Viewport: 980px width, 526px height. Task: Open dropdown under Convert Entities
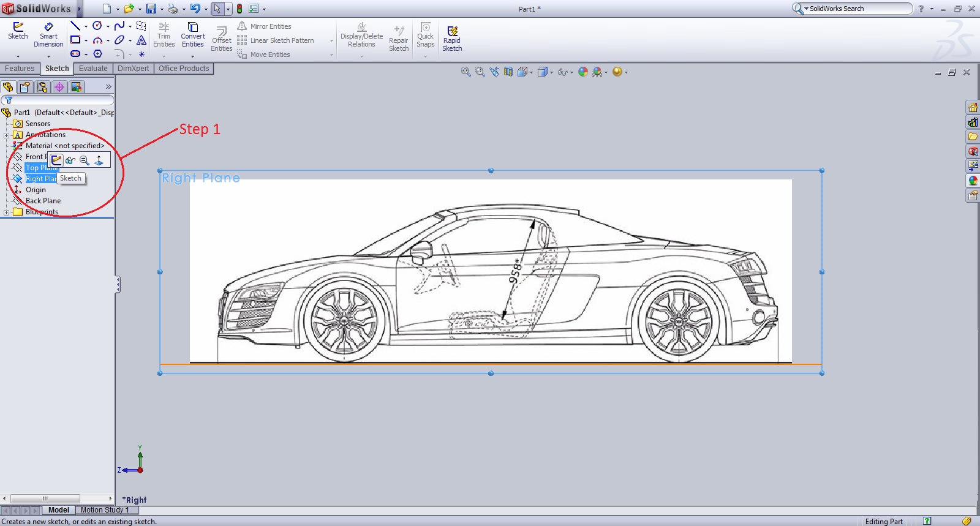(192, 56)
